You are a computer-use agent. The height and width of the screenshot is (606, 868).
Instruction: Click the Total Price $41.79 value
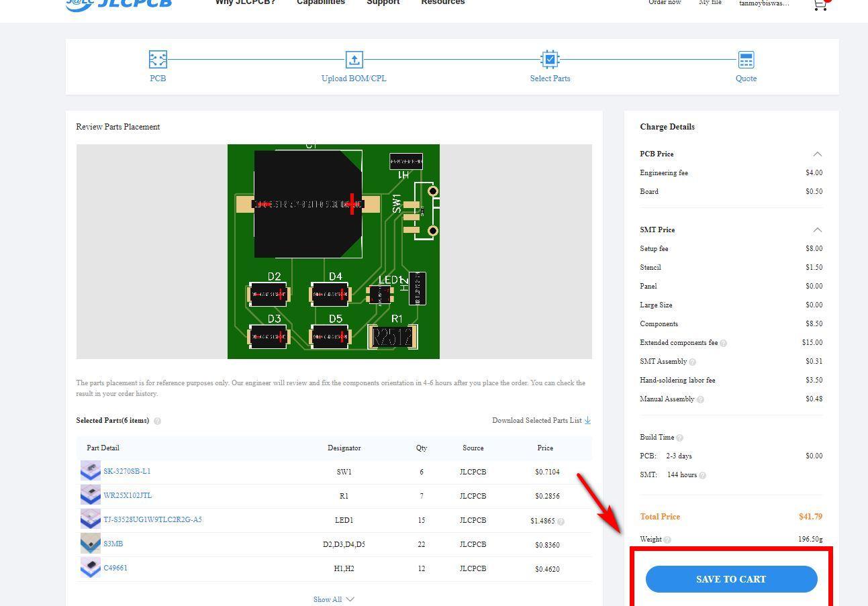coord(810,517)
